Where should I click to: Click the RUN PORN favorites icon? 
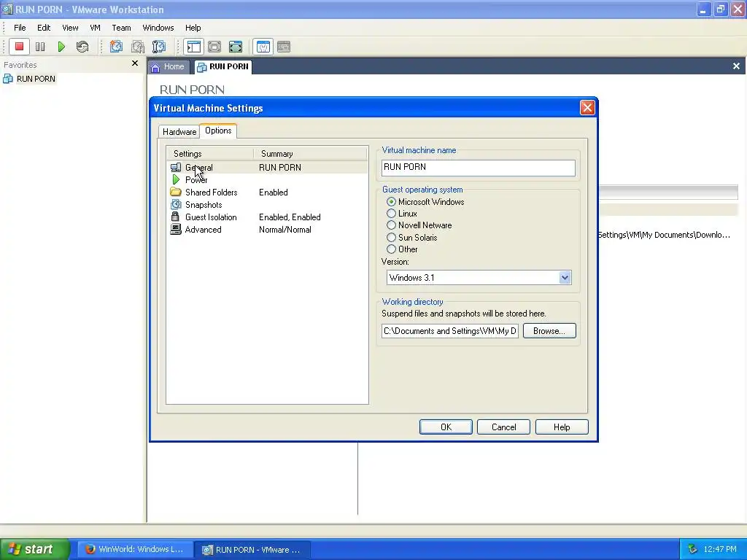(7, 79)
